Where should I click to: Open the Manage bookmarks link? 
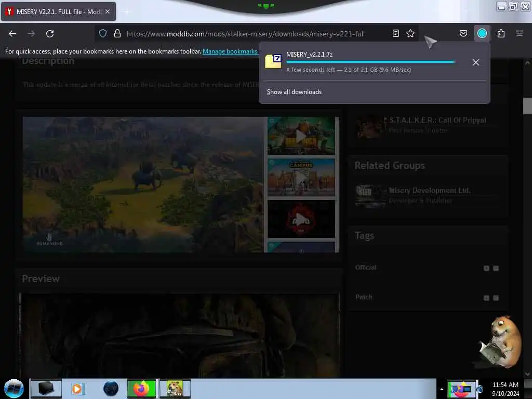230,51
